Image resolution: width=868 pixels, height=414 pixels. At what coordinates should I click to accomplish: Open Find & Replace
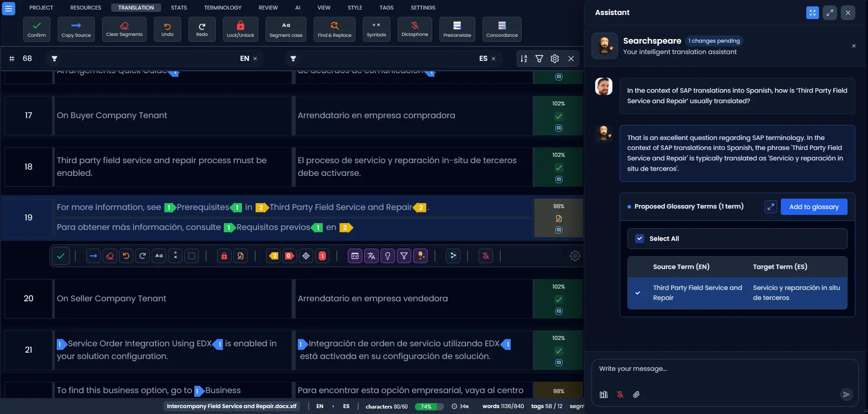click(x=334, y=29)
